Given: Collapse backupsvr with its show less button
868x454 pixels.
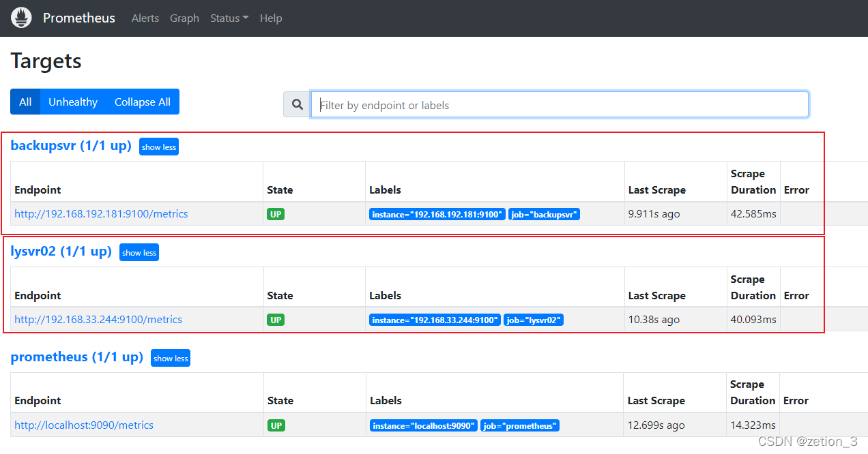Looking at the screenshot, I should [x=159, y=147].
